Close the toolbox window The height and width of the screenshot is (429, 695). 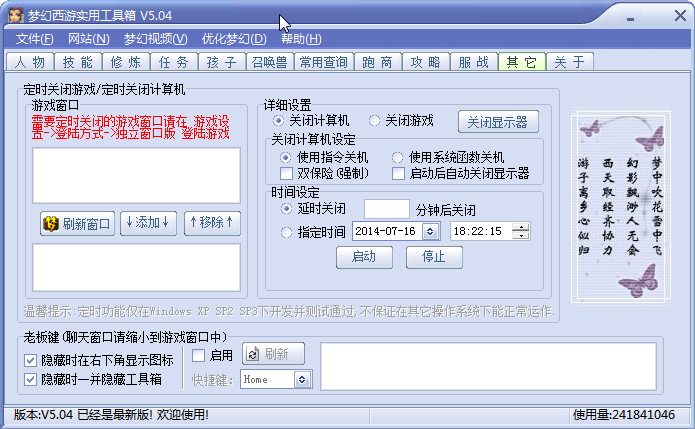tap(680, 16)
